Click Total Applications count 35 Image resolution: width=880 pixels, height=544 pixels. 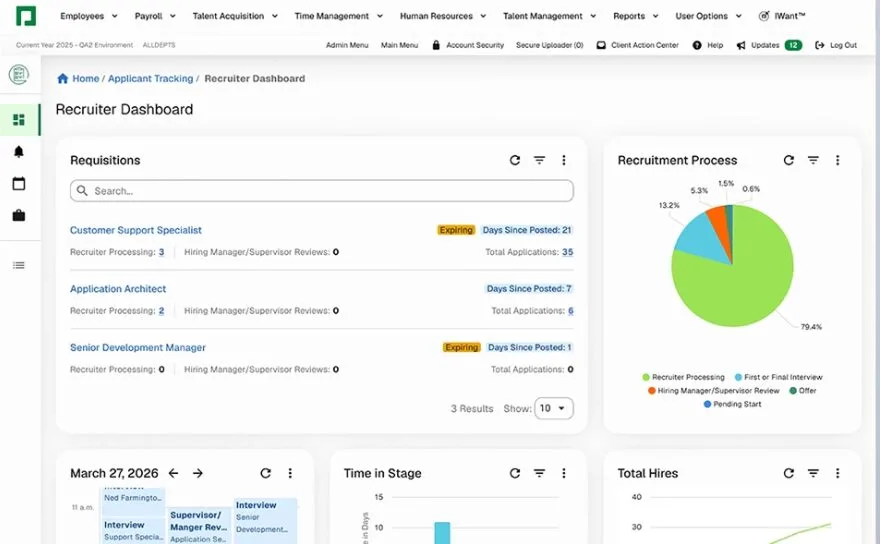point(567,252)
